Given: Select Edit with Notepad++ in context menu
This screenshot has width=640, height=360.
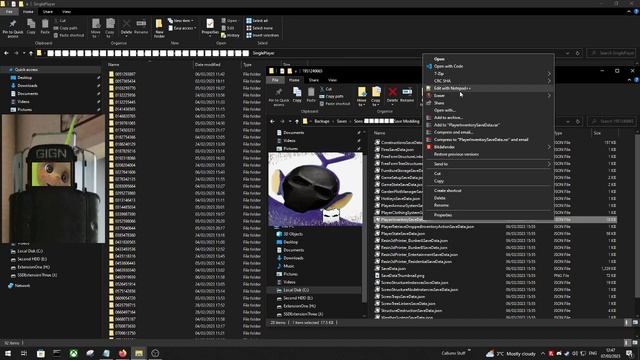Looking at the screenshot, I should tap(452, 88).
